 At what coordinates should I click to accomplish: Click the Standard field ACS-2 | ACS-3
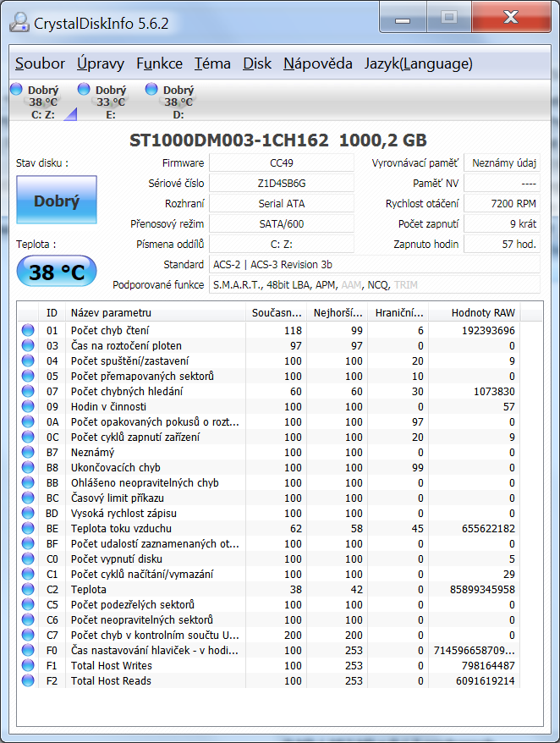point(374,264)
